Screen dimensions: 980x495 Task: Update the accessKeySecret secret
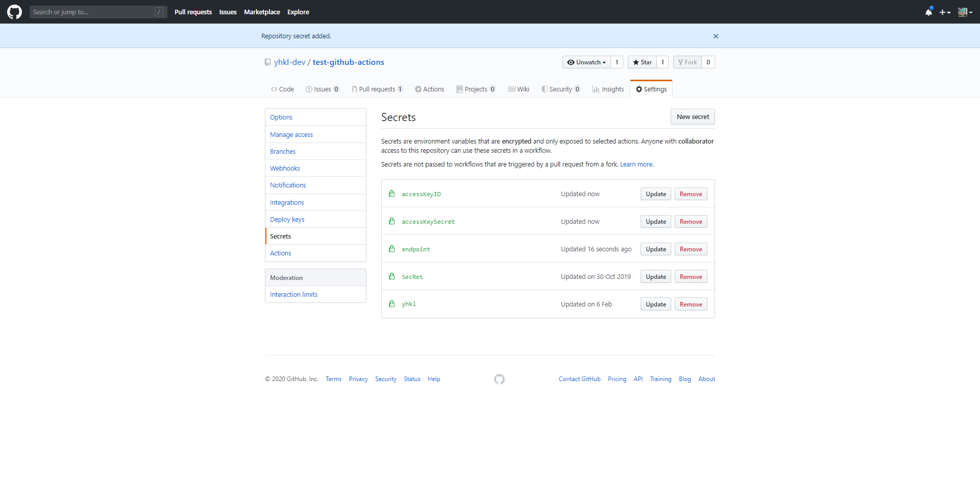pos(656,222)
